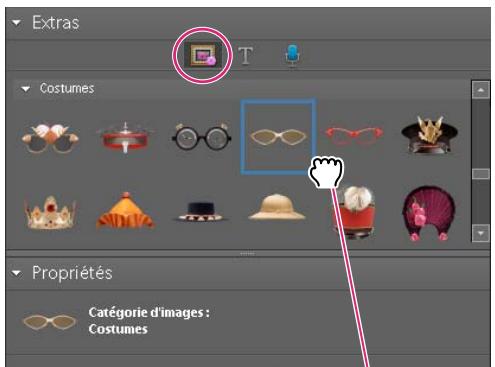Screen dimensions: 495x367
Task: Click the 'Catégorie d'images : Costumes' text
Action: tap(149, 321)
